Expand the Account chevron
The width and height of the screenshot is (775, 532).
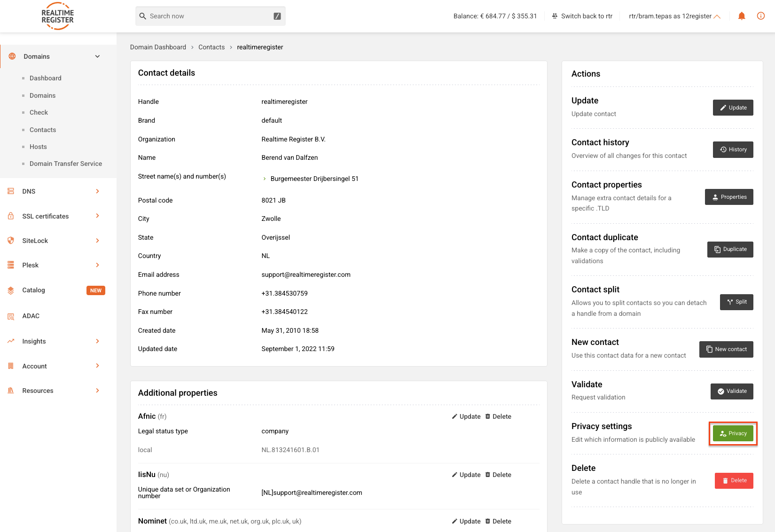[98, 366]
